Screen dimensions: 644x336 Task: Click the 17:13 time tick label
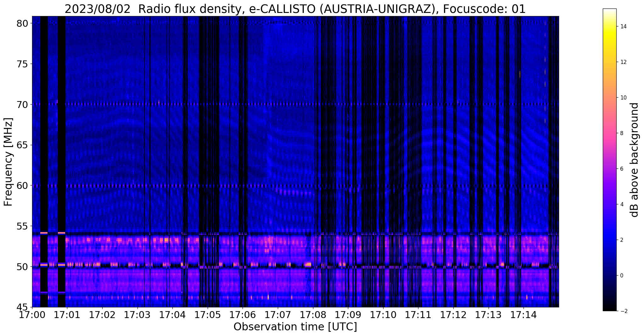(x=489, y=315)
